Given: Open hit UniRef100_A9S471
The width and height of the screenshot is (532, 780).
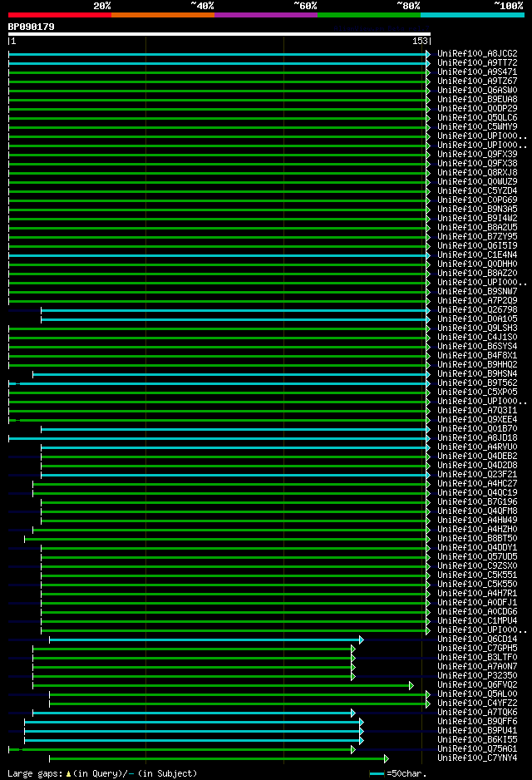Looking at the screenshot, I should pyautogui.click(x=477, y=72).
